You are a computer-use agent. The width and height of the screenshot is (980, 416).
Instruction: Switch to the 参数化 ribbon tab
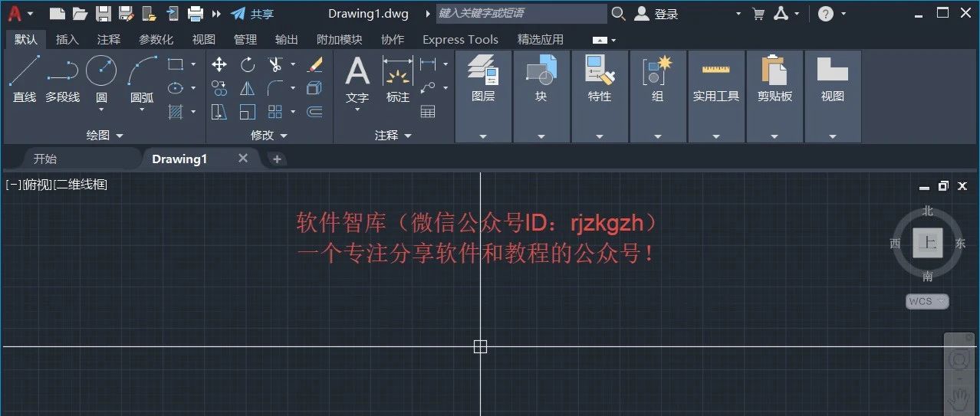156,39
